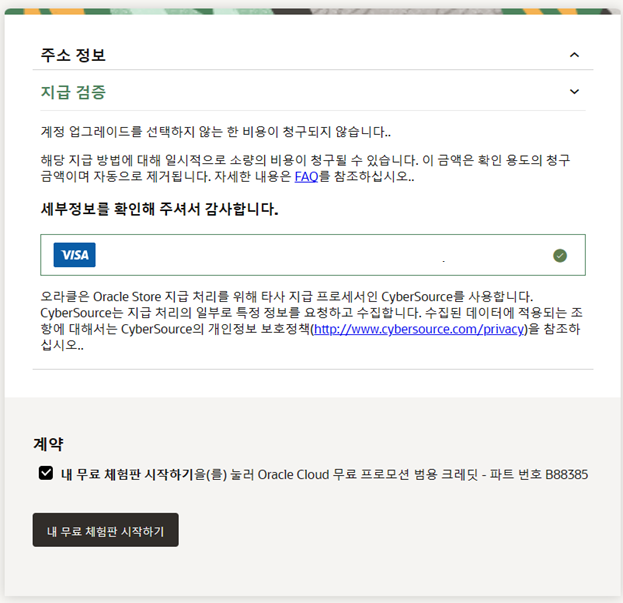This screenshot has height=603, width=623.
Task: Open the 주소 정보 section heading
Action: point(73,55)
